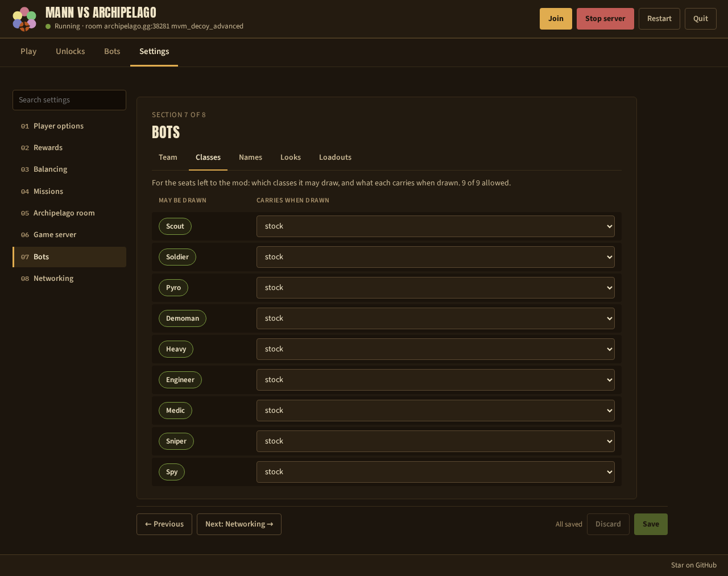Open the Heavy loadout dropdown
Image resolution: width=728 pixels, height=576 pixels.
click(436, 349)
